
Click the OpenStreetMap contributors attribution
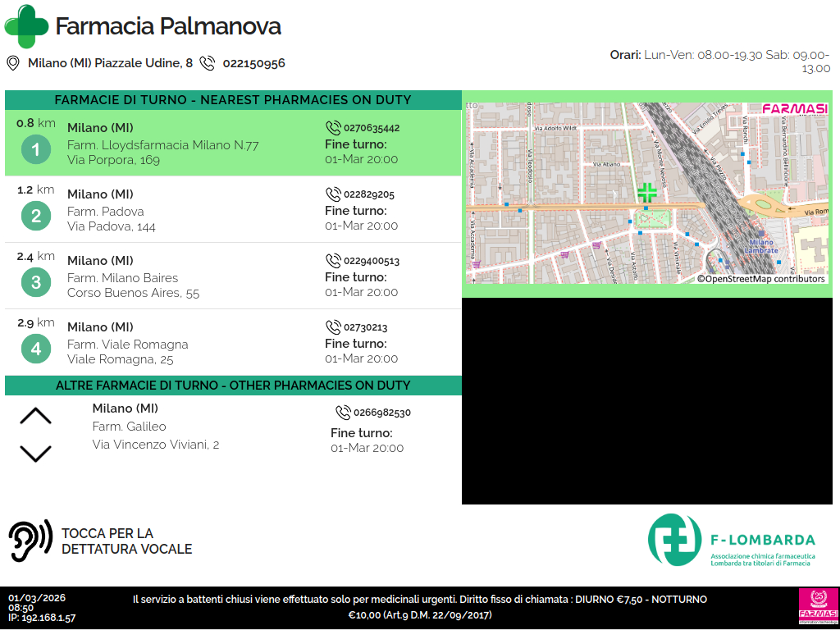coord(760,279)
